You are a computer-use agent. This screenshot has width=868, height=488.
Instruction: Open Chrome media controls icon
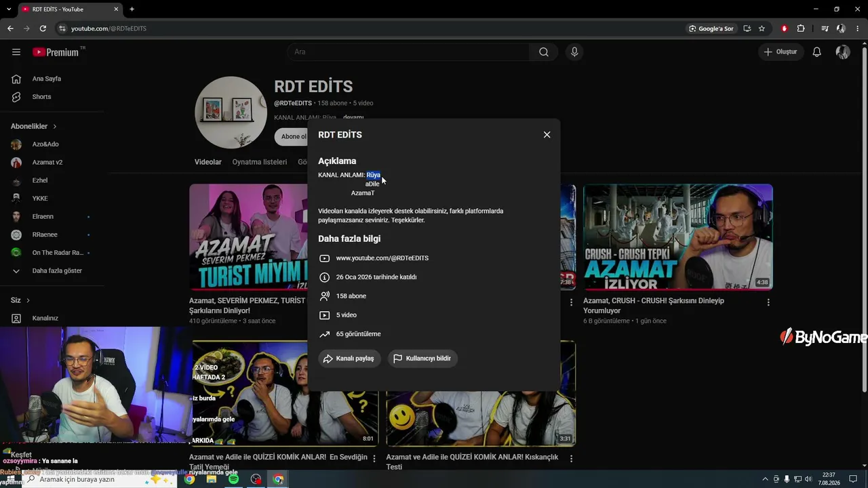825,28
